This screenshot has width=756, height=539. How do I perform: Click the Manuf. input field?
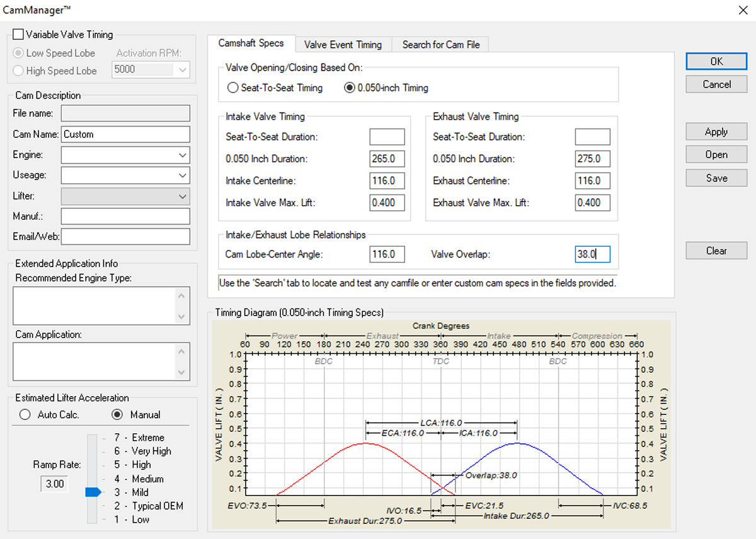point(125,217)
